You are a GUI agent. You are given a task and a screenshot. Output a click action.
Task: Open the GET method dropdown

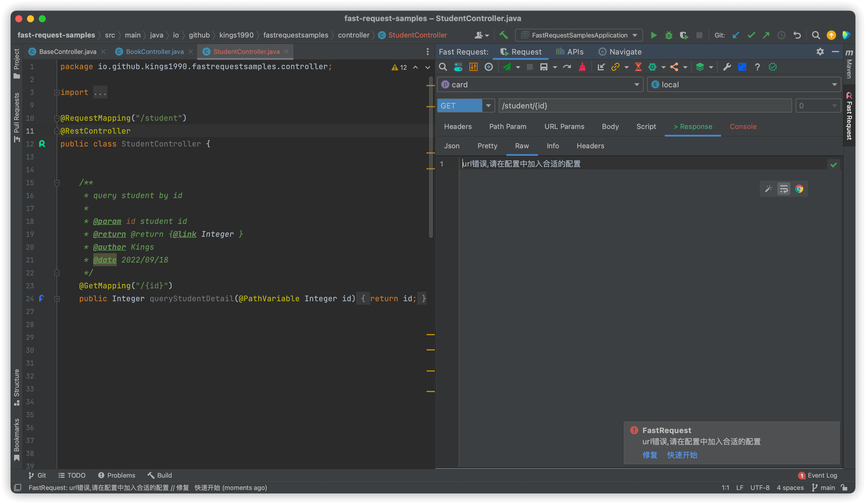488,106
